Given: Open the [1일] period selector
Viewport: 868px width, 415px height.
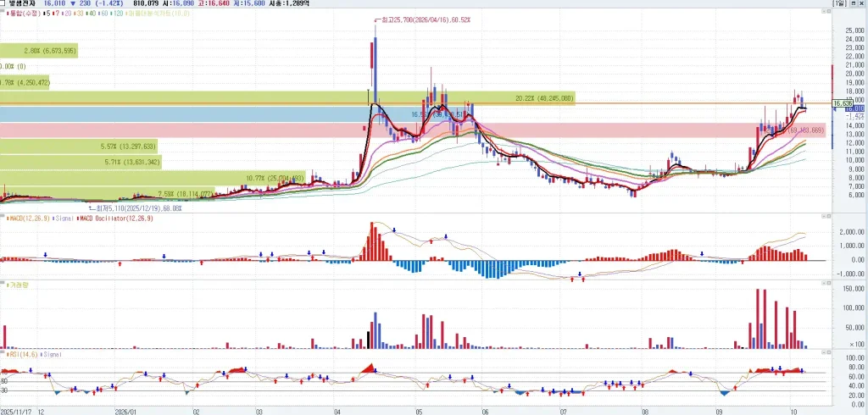Looking at the screenshot, I should [x=839, y=3].
